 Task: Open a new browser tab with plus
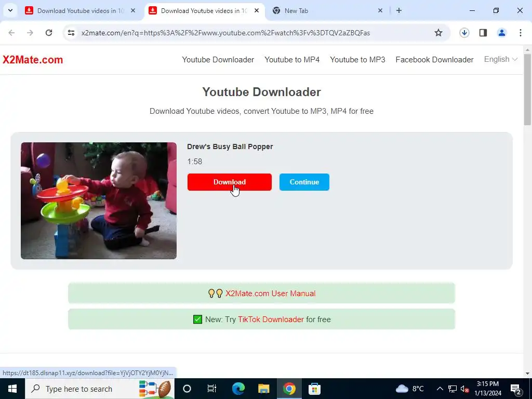(x=399, y=10)
